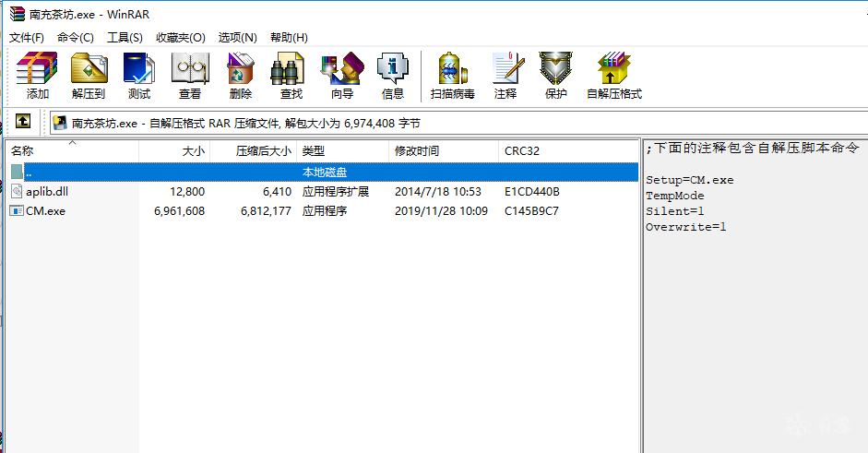Click date 2019/11/28 10:09

click(x=441, y=211)
